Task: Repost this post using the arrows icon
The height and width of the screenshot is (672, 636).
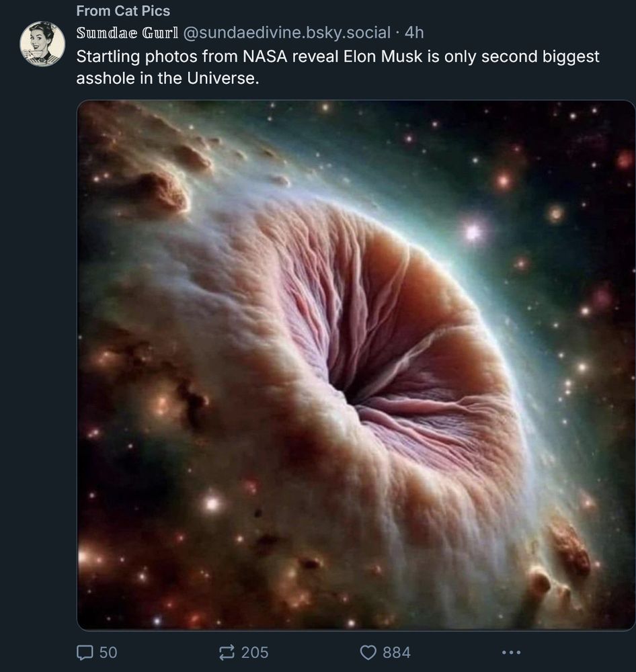Action: point(227,652)
